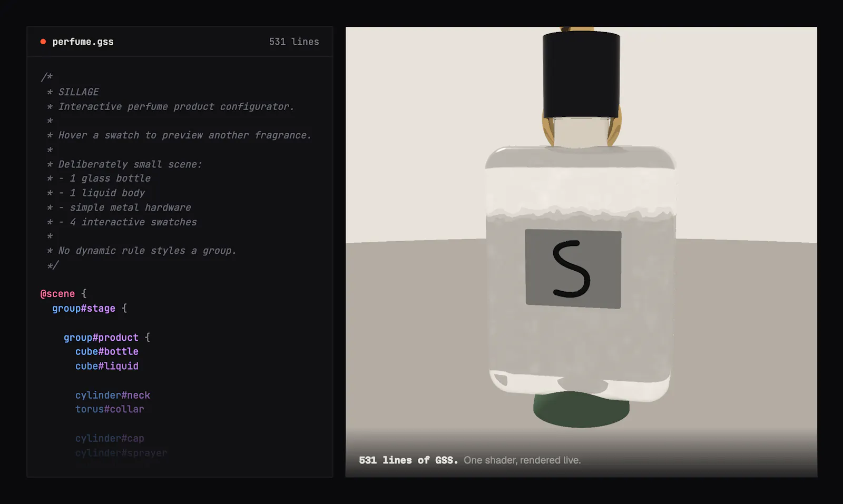Click the cylinder#neck code line
Viewport: 843px width, 504px height.
[x=112, y=395]
